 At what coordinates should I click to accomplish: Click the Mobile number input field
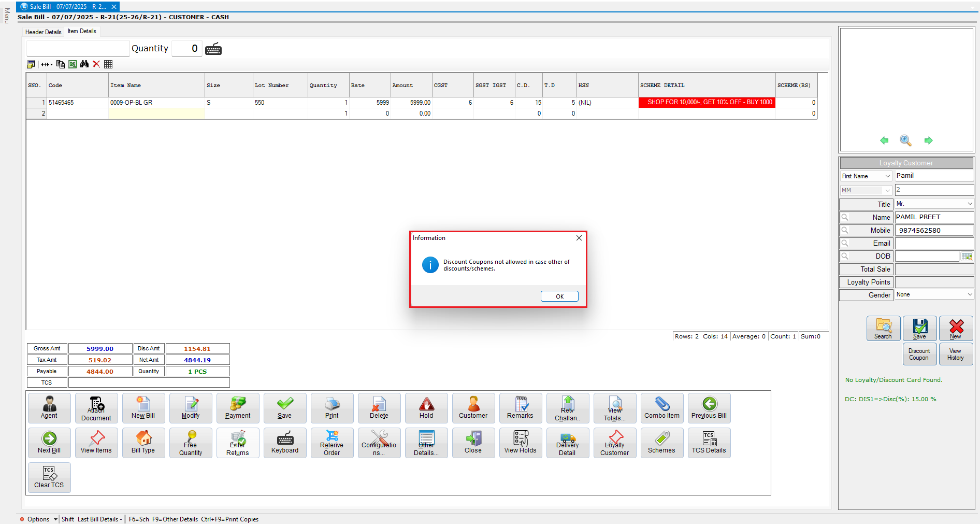click(934, 231)
